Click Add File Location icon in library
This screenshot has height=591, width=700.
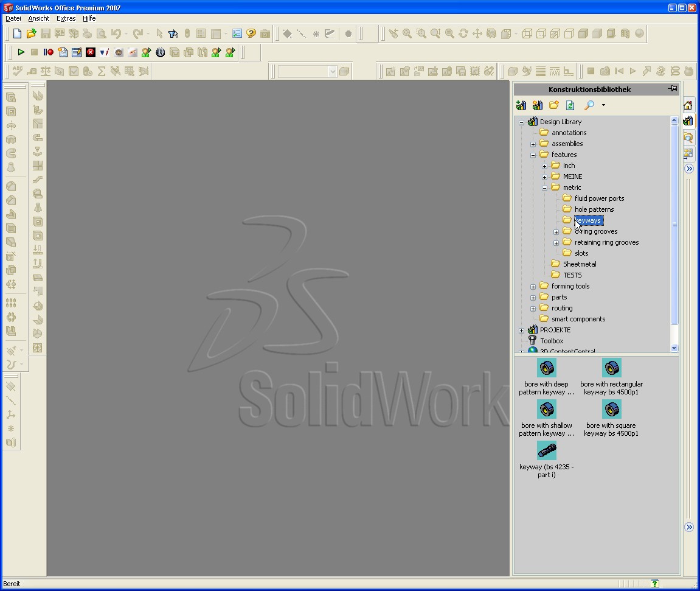pos(521,105)
